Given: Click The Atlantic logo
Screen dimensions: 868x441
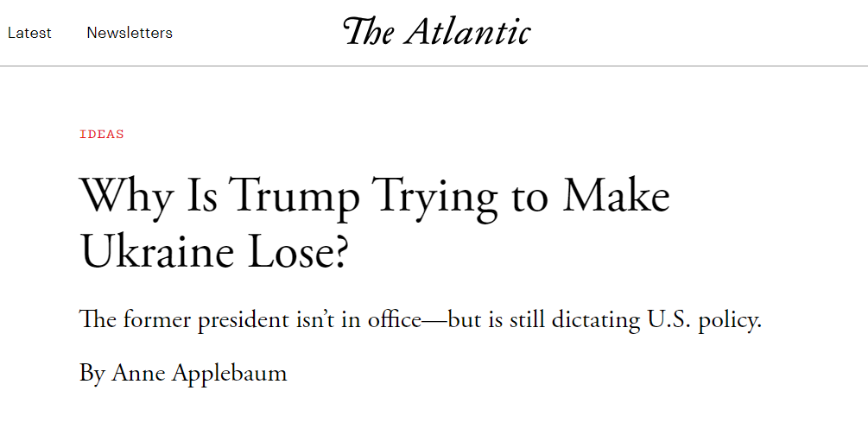Looking at the screenshot, I should (436, 33).
